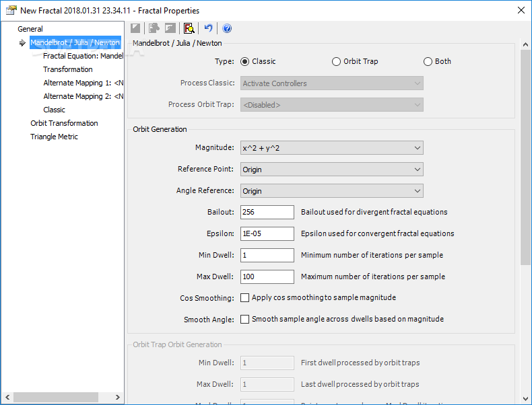Click the 'Magnitude:' label

pyautogui.click(x=215, y=148)
